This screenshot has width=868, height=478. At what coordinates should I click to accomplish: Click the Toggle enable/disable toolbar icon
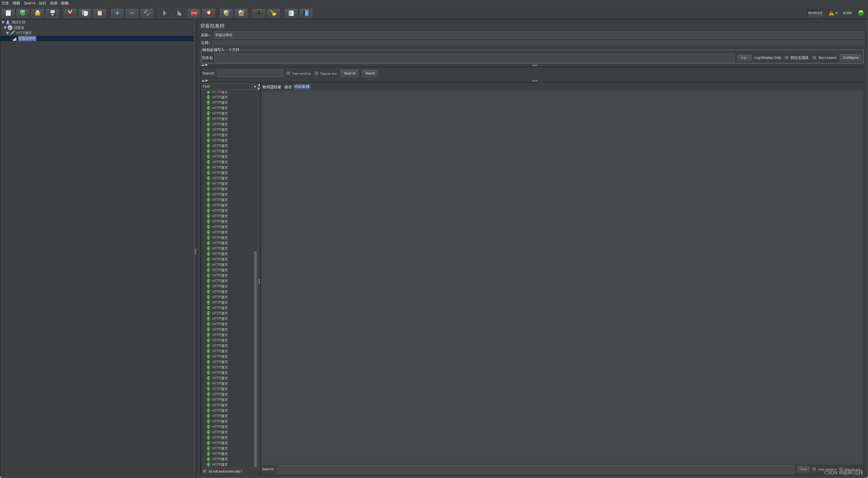point(147,13)
